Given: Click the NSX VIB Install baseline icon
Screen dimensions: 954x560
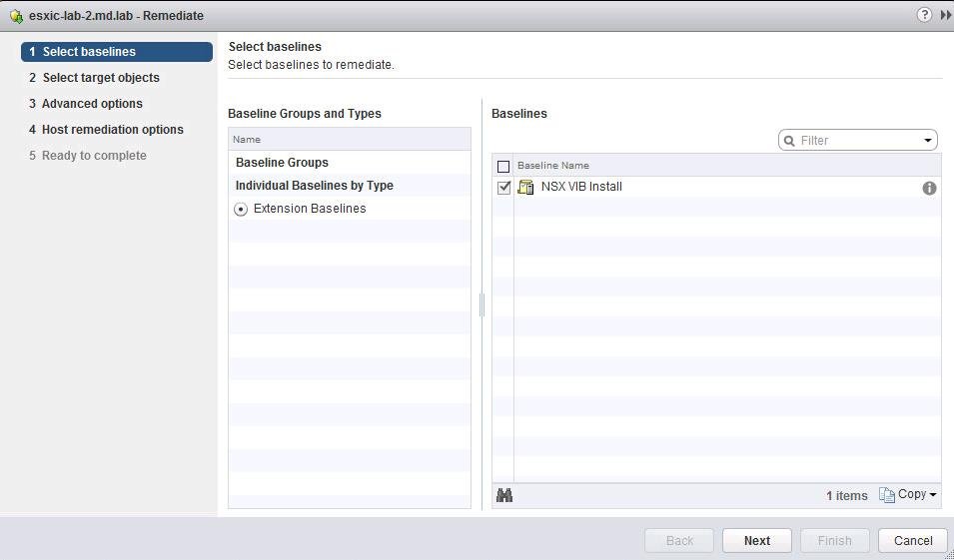Looking at the screenshot, I should tap(525, 188).
